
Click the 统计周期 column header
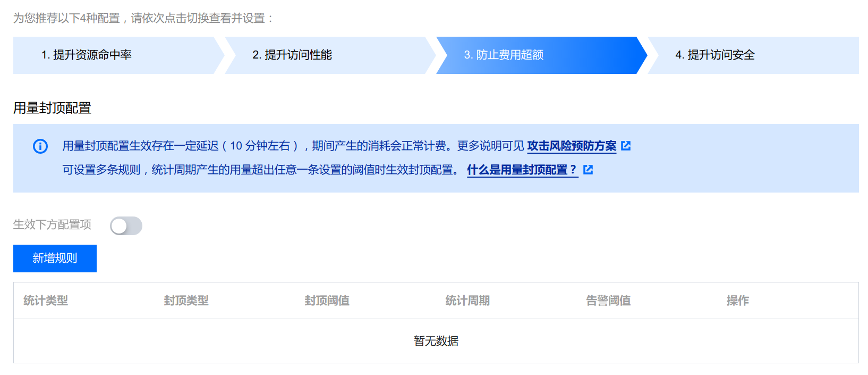[467, 301]
